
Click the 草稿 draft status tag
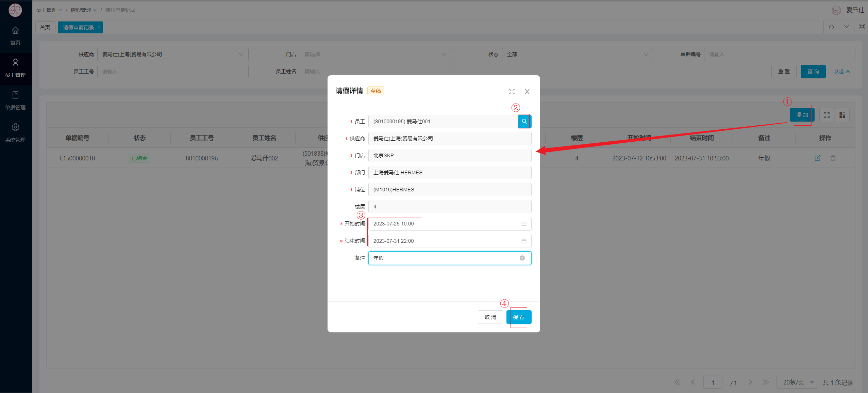[x=376, y=91]
